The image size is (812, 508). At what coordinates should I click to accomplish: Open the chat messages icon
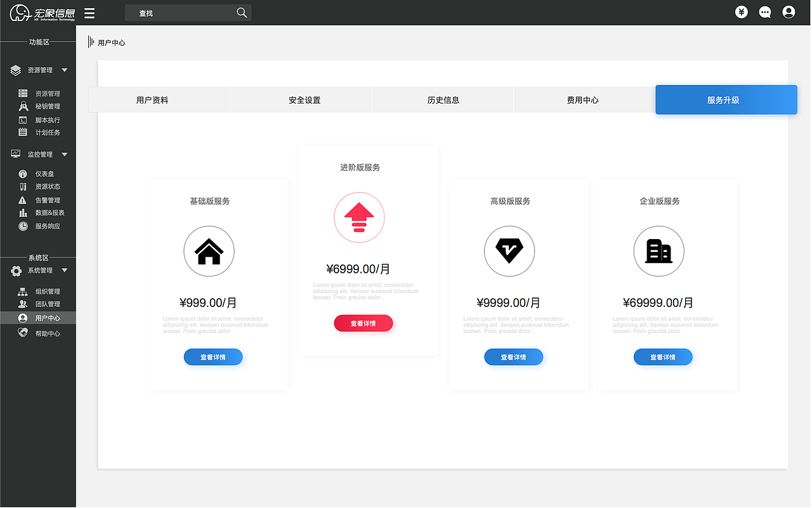click(765, 12)
